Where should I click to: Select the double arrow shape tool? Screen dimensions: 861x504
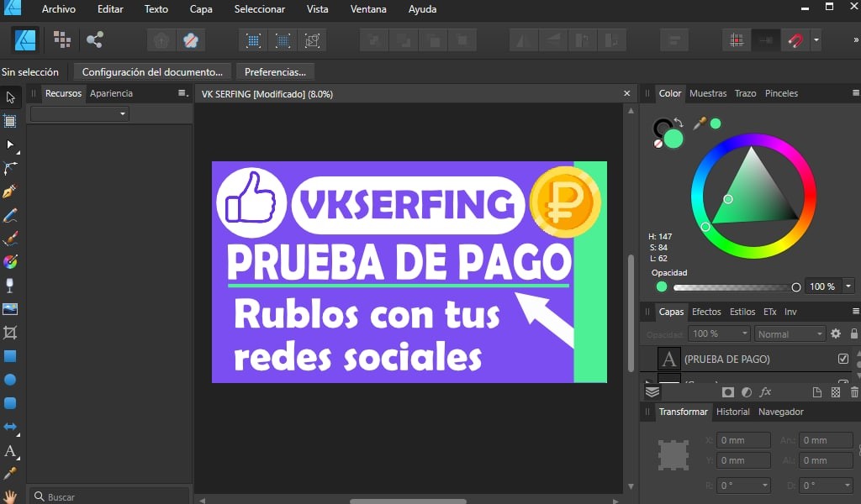coord(10,427)
